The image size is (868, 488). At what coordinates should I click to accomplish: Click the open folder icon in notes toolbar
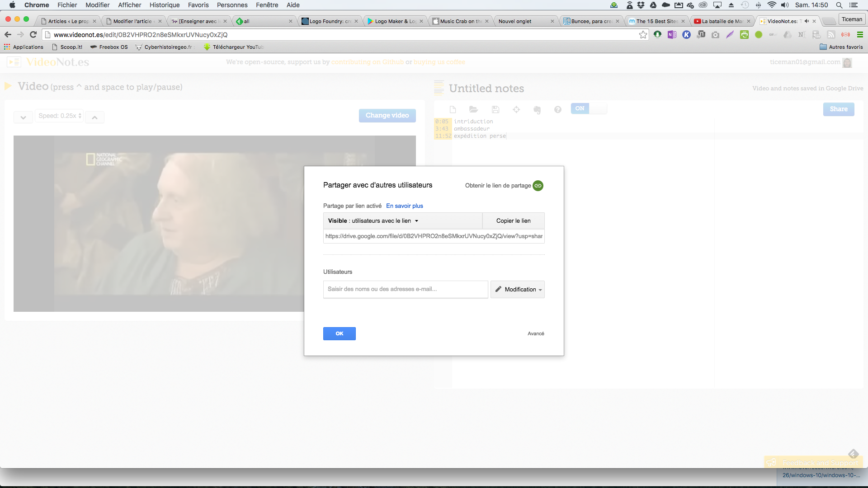click(473, 109)
